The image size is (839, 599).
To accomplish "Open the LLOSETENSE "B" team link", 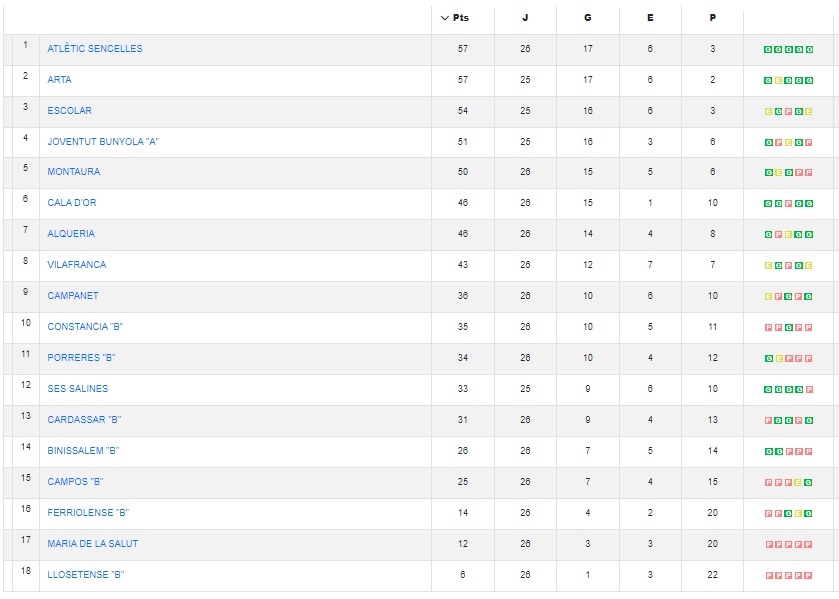I will click(86, 575).
